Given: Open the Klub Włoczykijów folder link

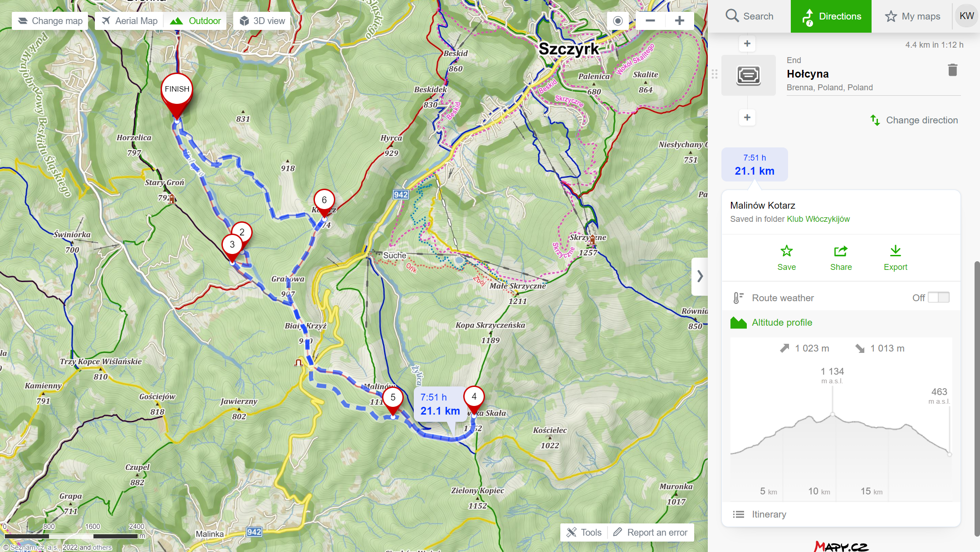Looking at the screenshot, I should pyautogui.click(x=818, y=219).
